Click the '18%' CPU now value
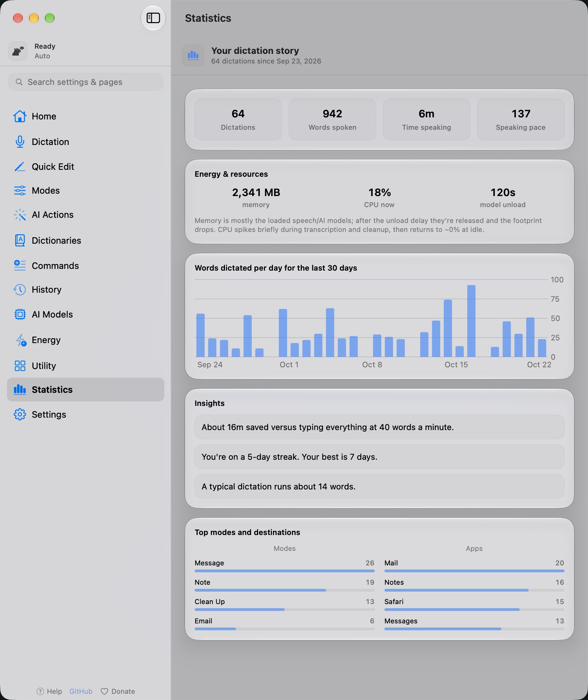This screenshot has width=588, height=700. coord(380,192)
